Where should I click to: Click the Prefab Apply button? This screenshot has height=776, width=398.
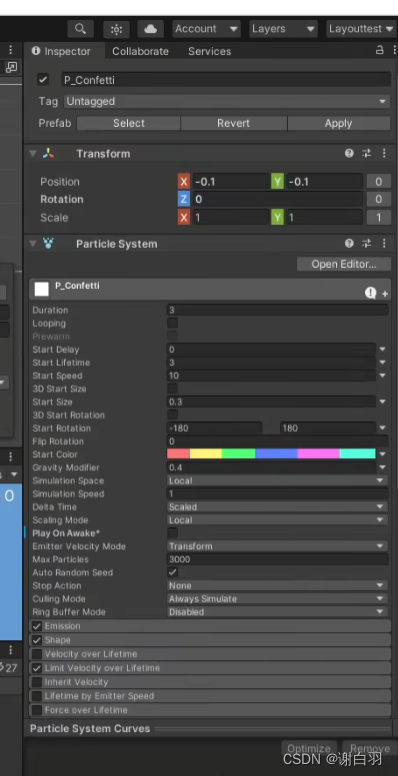(x=339, y=123)
